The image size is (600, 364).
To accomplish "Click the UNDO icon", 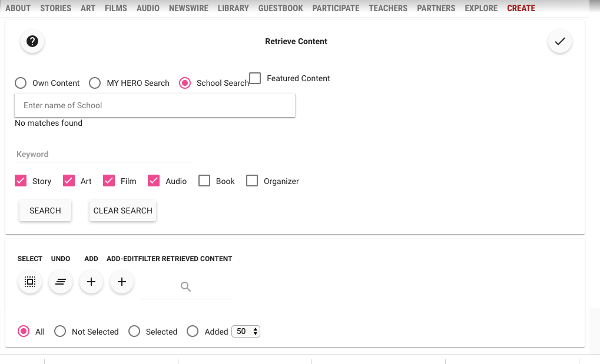I will click(60, 282).
